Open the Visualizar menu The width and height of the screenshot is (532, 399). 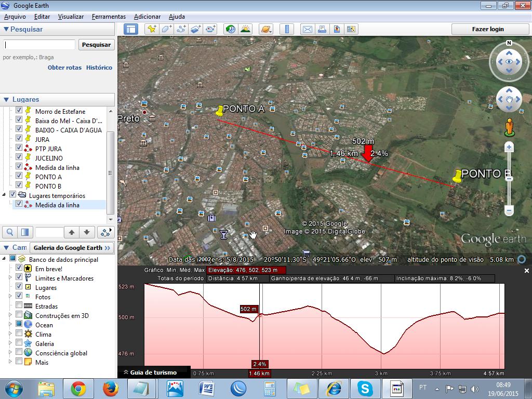(71, 17)
